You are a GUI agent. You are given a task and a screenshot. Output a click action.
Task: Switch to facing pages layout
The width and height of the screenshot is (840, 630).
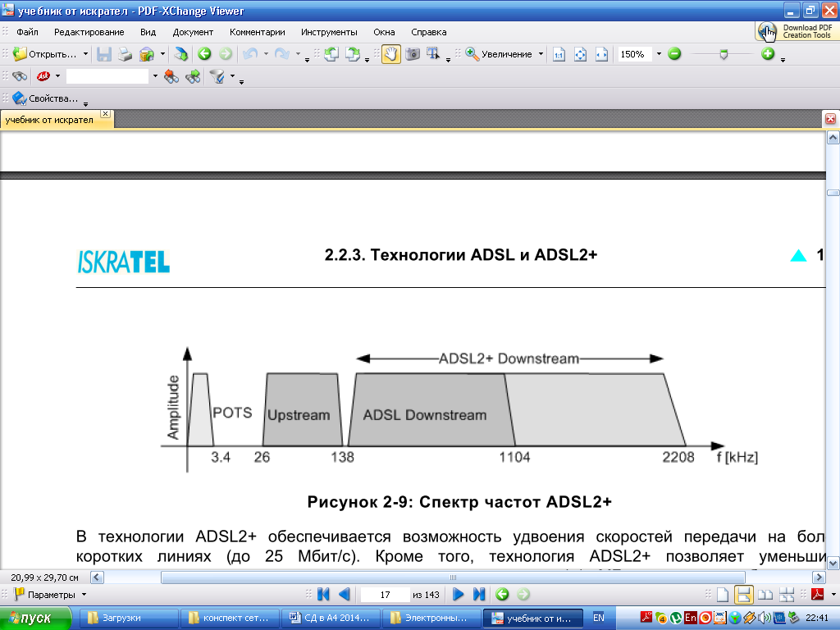(x=765, y=594)
